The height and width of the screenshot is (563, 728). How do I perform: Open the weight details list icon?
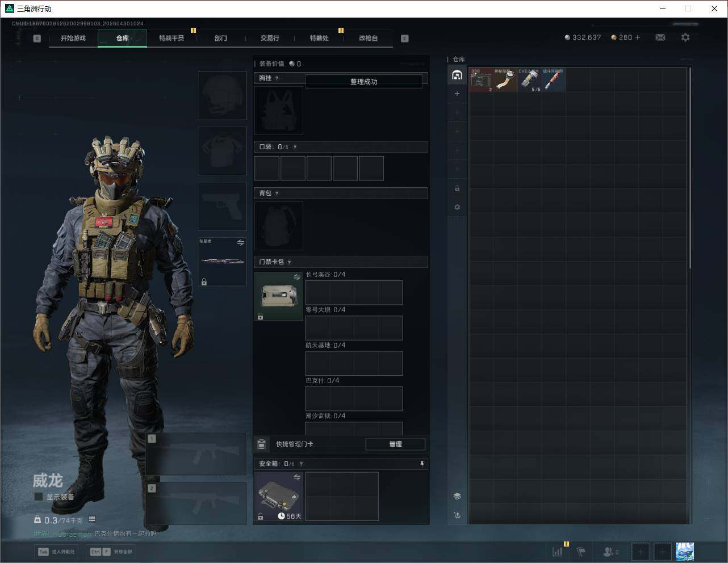[92, 519]
